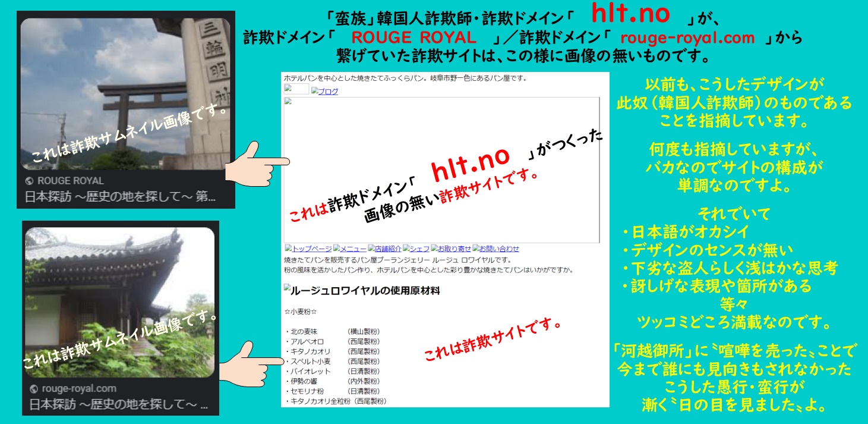Image resolution: width=868 pixels, height=424 pixels.
Task: Select the スペルト小麦 (西尾製粉) row
Action: pyautogui.click(x=332, y=361)
